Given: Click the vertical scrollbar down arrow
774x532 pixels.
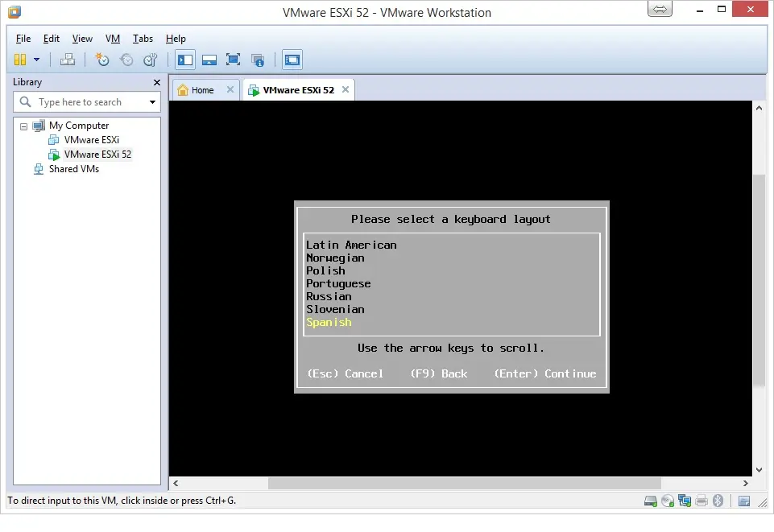Looking at the screenshot, I should tap(759, 470).
